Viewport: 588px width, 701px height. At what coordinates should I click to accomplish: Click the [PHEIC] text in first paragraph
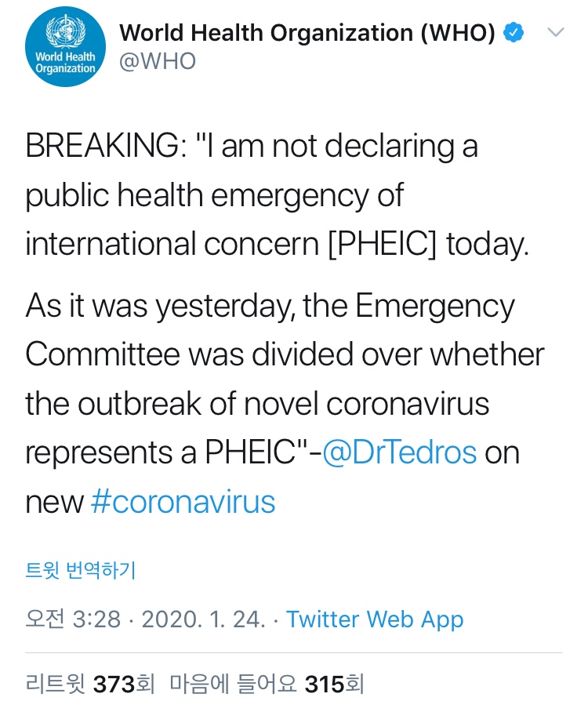381,245
